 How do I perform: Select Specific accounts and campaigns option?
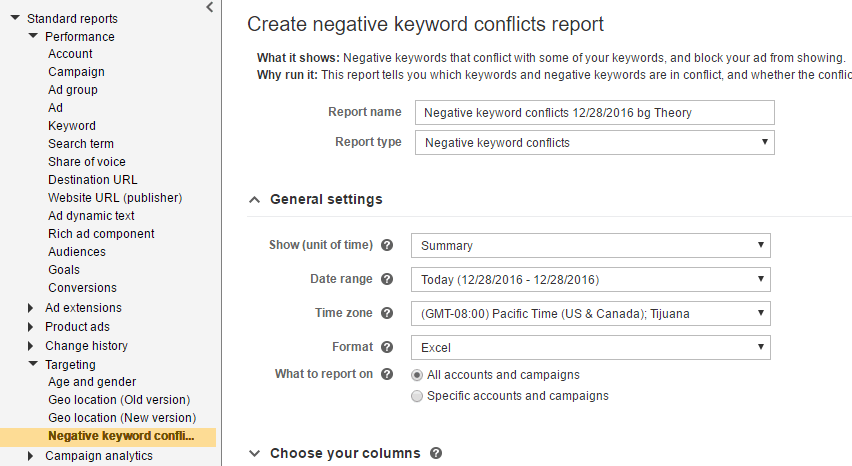(417, 396)
